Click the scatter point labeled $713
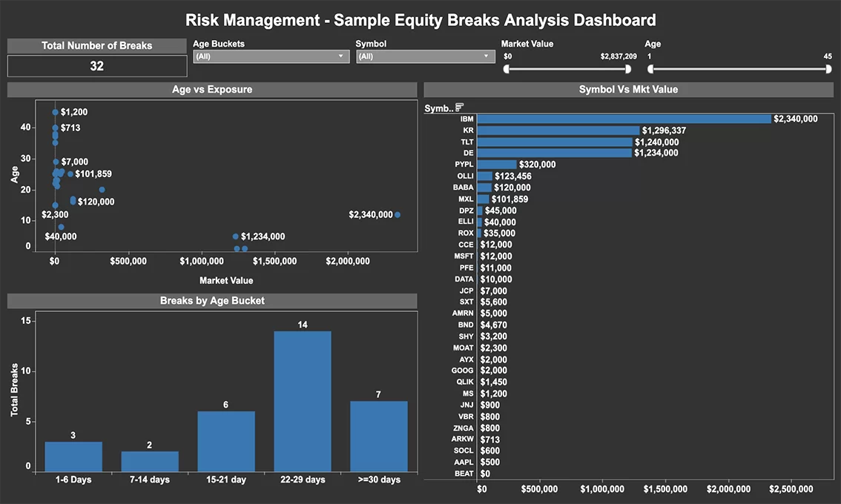841x504 pixels. pyautogui.click(x=55, y=127)
